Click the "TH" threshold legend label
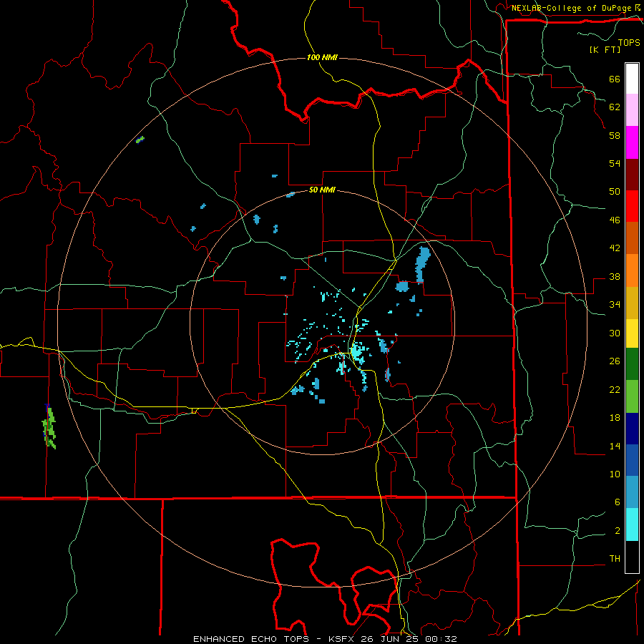Image resolution: width=644 pixels, height=644 pixels. click(x=615, y=559)
